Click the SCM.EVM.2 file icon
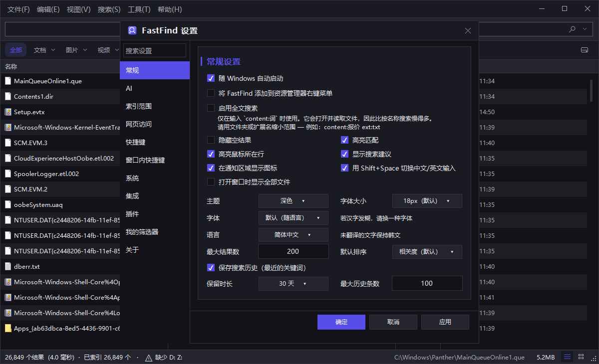The height and width of the screenshot is (364, 599). click(8, 189)
